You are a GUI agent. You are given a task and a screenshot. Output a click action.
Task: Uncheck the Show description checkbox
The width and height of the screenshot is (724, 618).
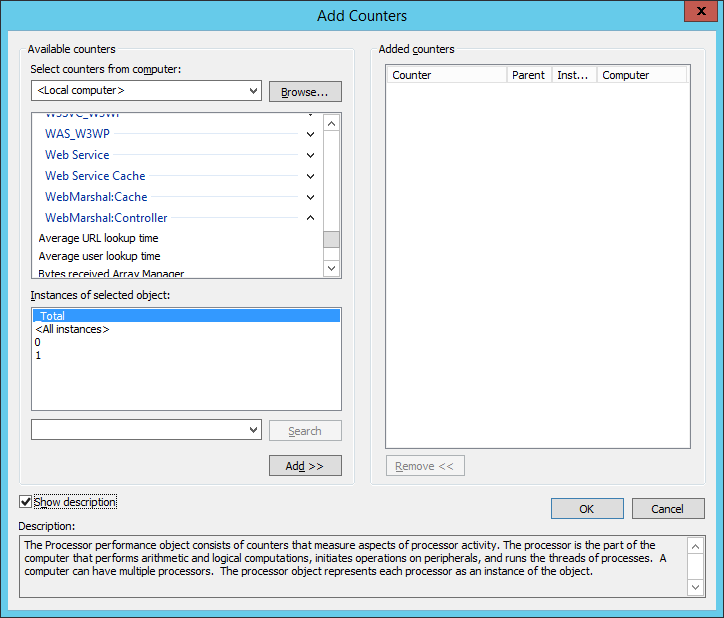click(x=26, y=502)
